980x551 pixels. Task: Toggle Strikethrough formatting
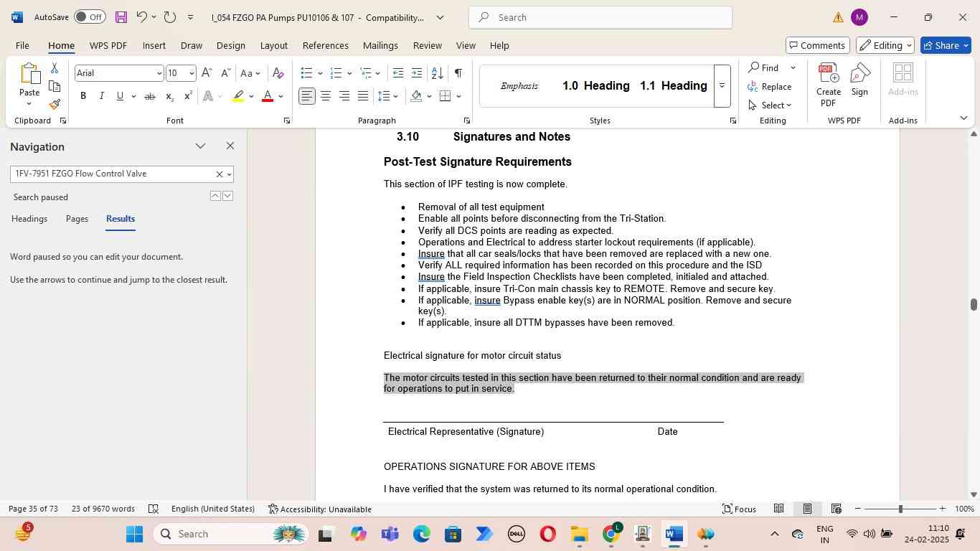tap(149, 96)
